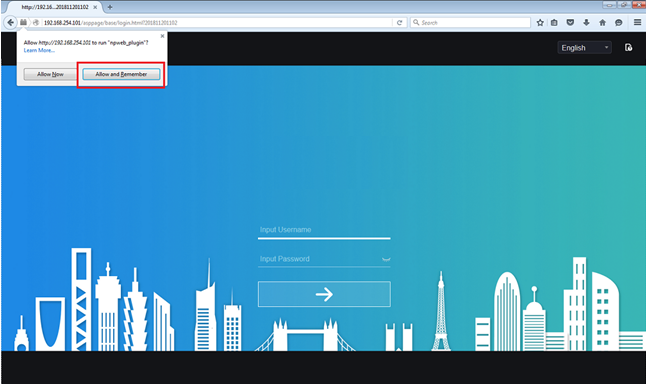Viewport: 646px width, 384px height.
Task: Open the Learn More link in popup
Action: click(39, 50)
